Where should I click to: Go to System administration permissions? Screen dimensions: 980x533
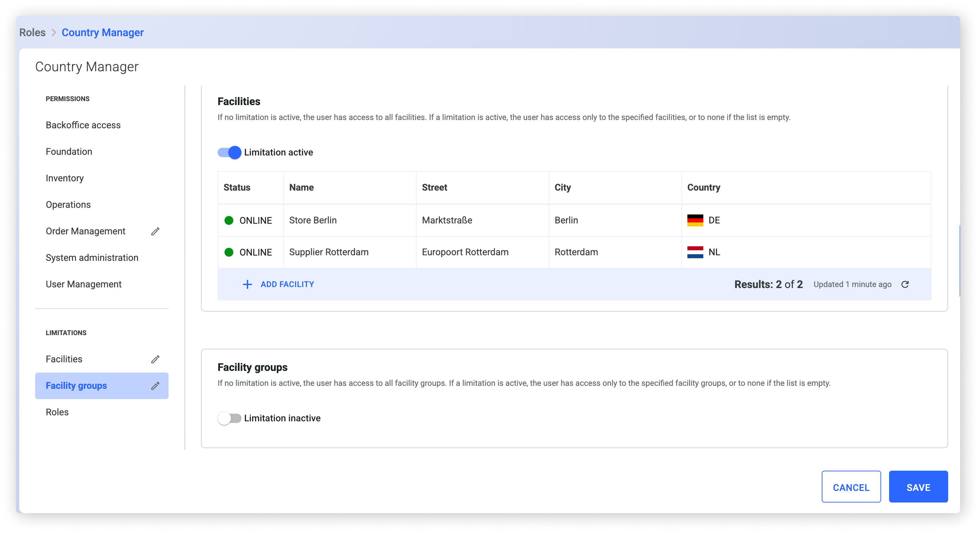tap(92, 258)
